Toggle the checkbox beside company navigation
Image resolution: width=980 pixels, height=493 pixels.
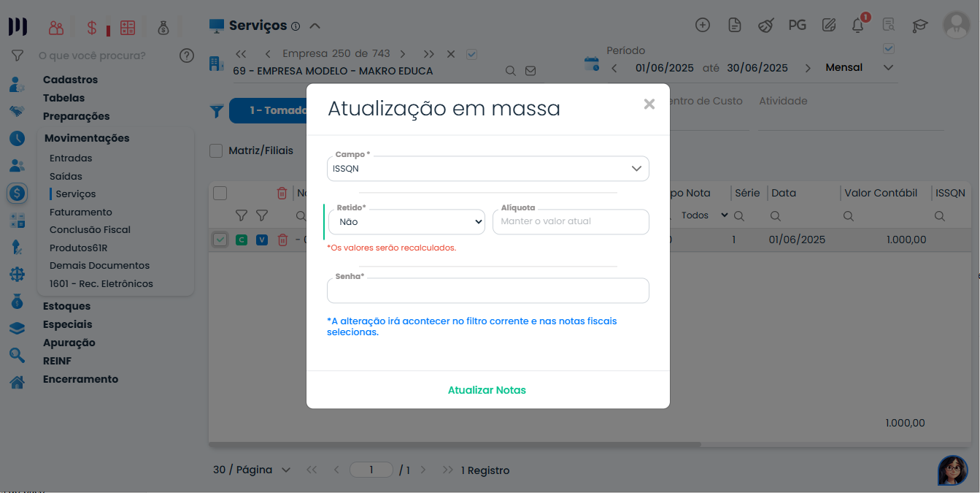[x=472, y=54]
